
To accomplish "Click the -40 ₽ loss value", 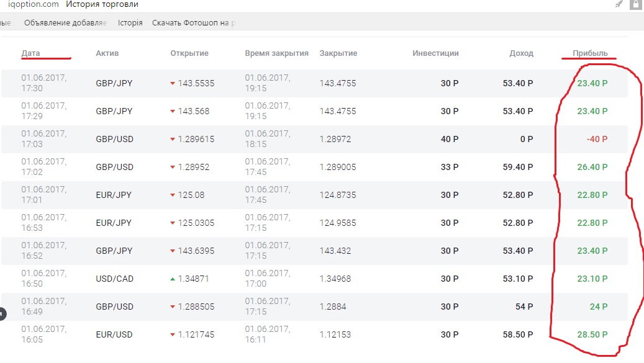I will (597, 139).
